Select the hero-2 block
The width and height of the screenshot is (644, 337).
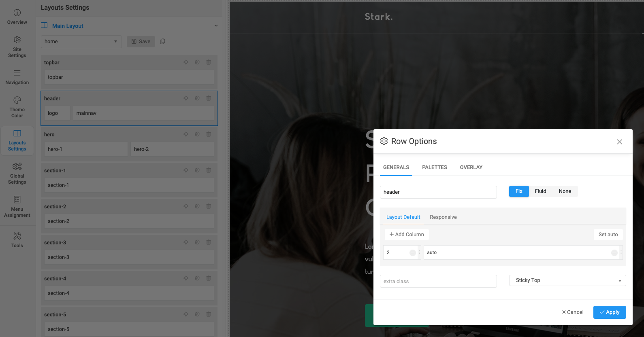pyautogui.click(x=172, y=149)
